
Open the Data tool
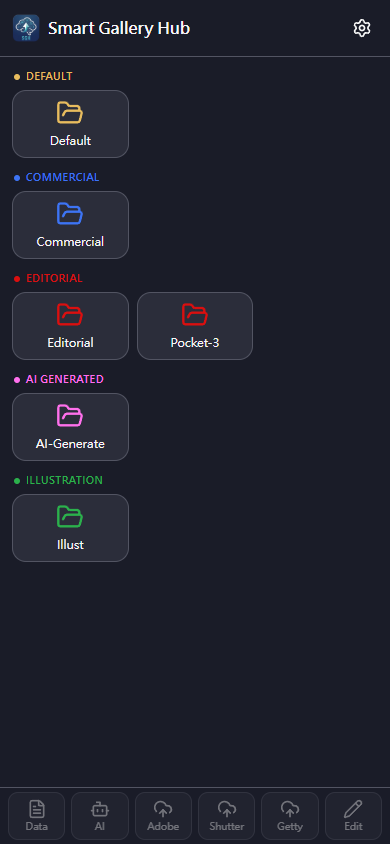[x=37, y=815]
